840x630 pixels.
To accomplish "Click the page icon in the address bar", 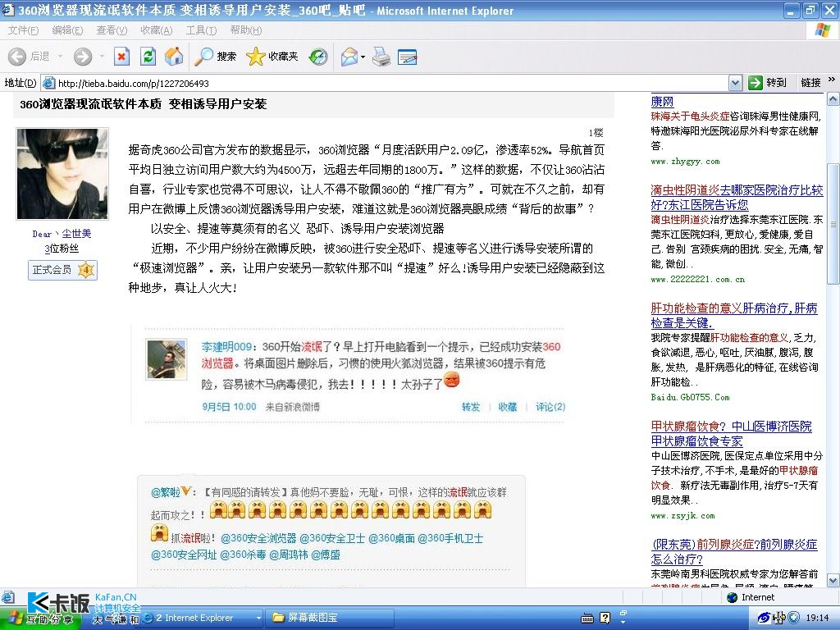I will point(48,83).
